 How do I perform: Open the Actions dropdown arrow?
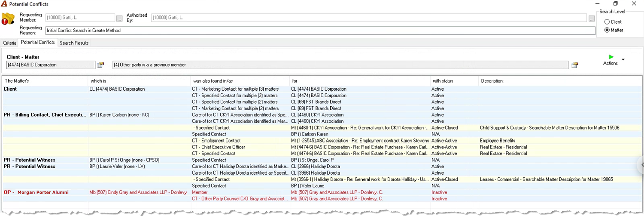click(x=623, y=60)
